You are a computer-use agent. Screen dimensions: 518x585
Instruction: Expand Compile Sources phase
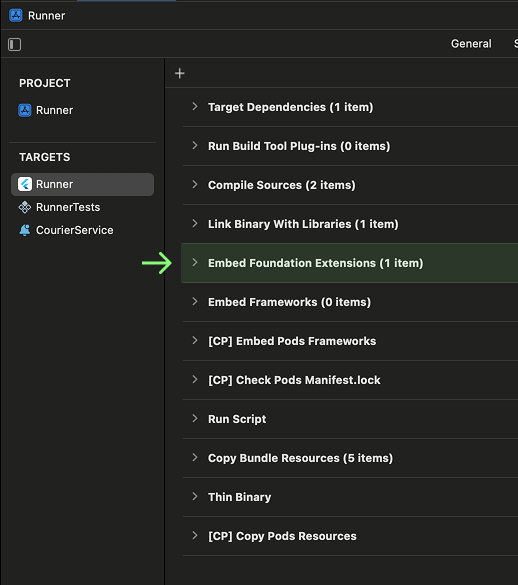[x=194, y=184]
